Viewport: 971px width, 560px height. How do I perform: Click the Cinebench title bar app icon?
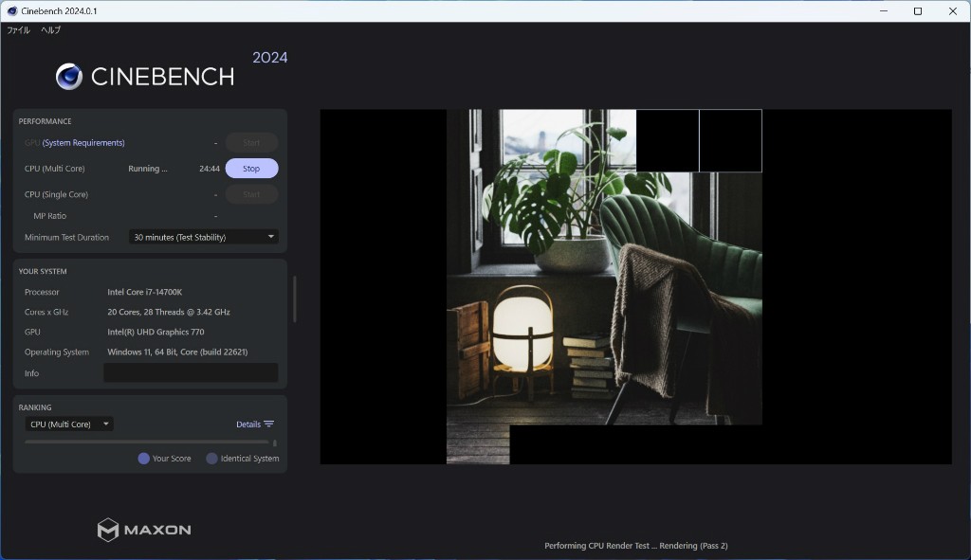tap(10, 10)
